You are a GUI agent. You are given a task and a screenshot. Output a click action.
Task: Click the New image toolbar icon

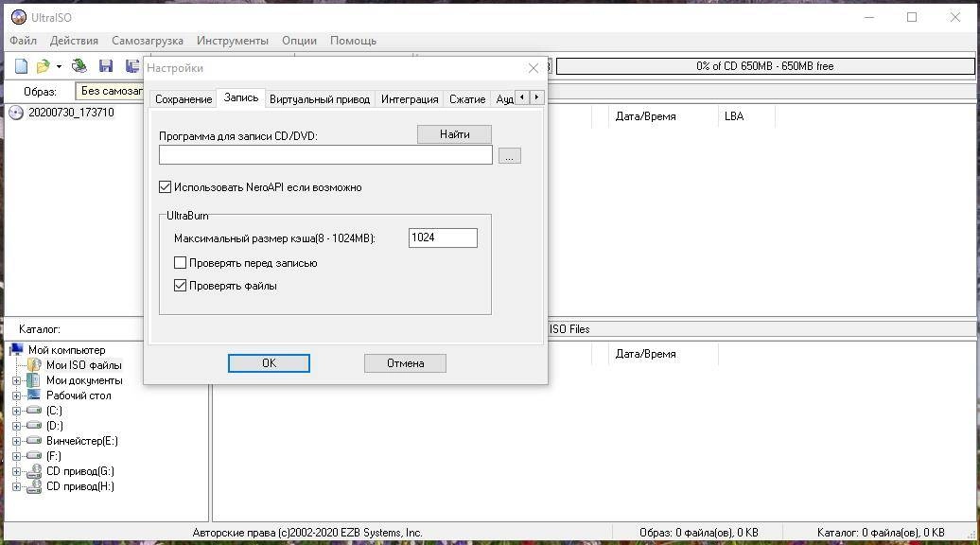[21, 66]
